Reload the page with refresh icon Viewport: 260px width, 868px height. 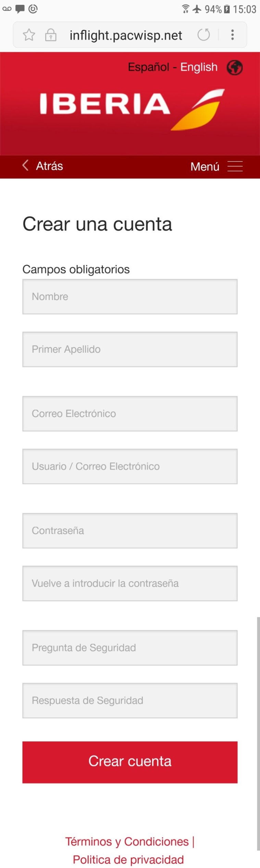pos(203,35)
